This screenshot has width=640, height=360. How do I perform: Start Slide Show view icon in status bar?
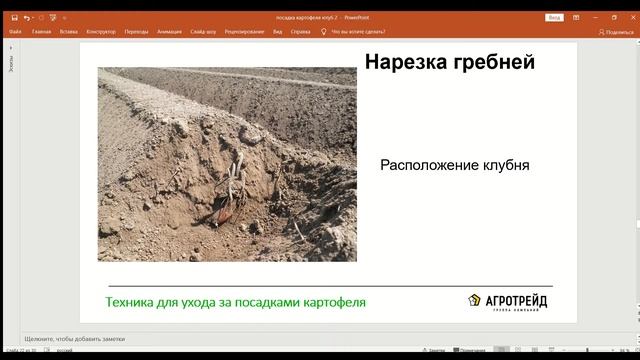[551, 350]
